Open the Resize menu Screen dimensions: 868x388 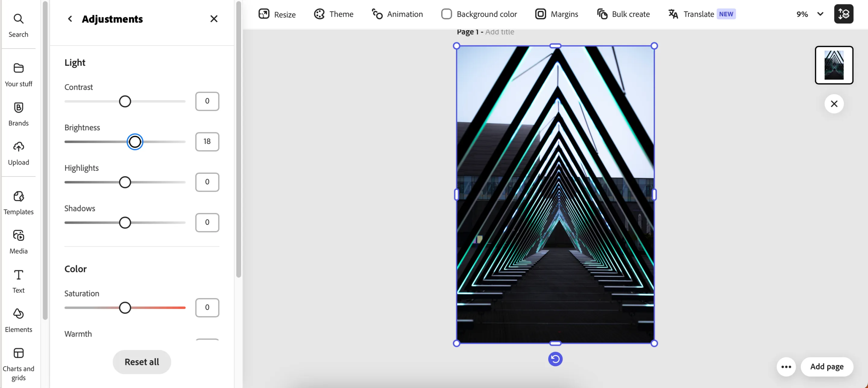pyautogui.click(x=277, y=14)
